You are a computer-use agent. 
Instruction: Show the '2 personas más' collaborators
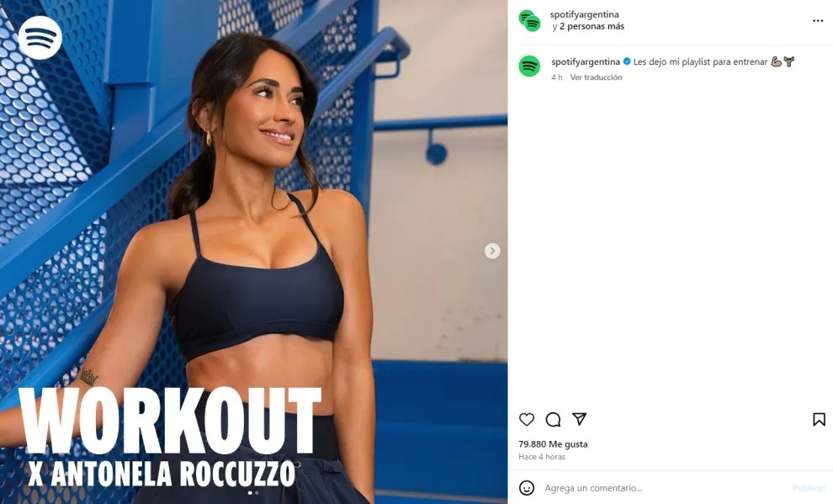592,26
